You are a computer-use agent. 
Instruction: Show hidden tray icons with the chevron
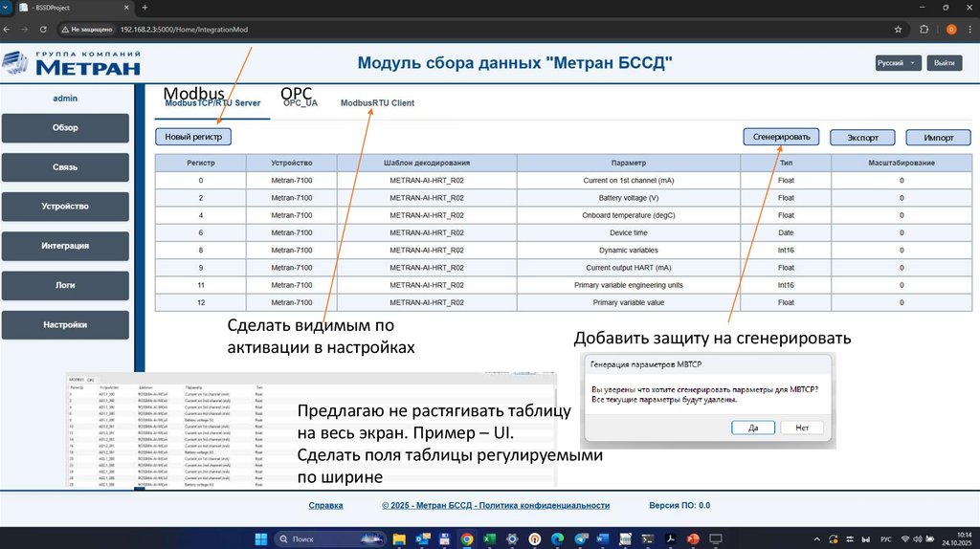(x=817, y=539)
